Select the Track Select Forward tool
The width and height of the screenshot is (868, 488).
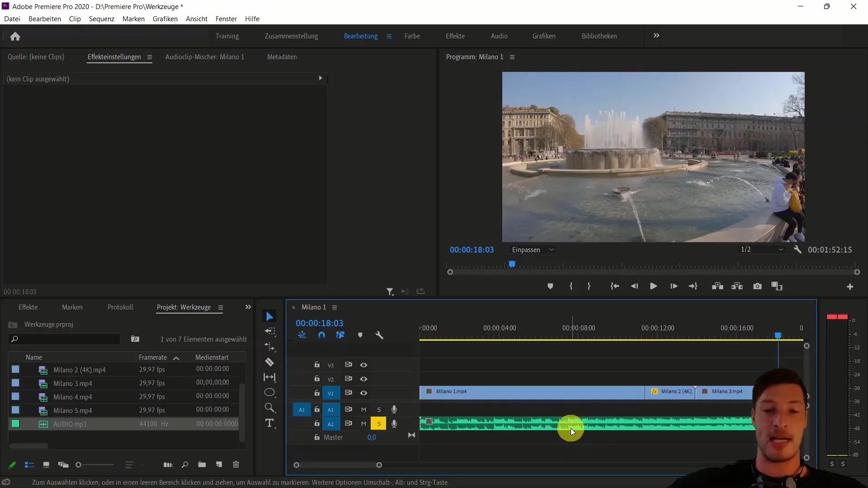[270, 331]
